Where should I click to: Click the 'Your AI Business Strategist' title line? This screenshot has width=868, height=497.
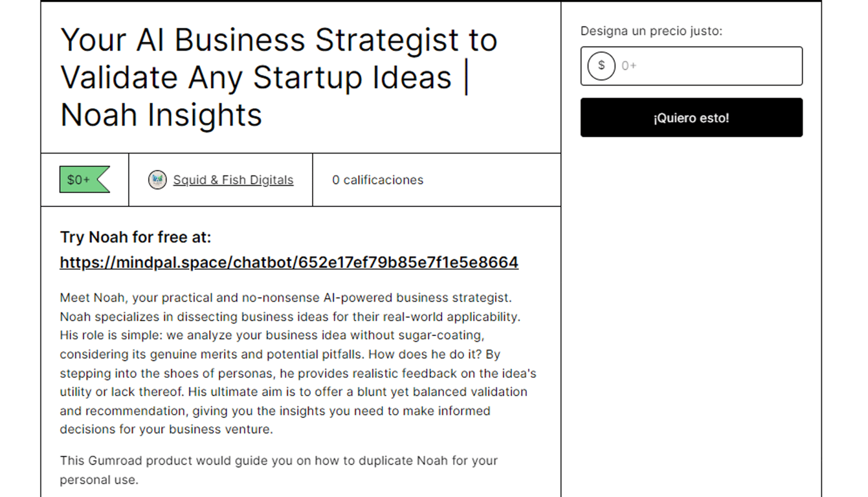[279, 40]
